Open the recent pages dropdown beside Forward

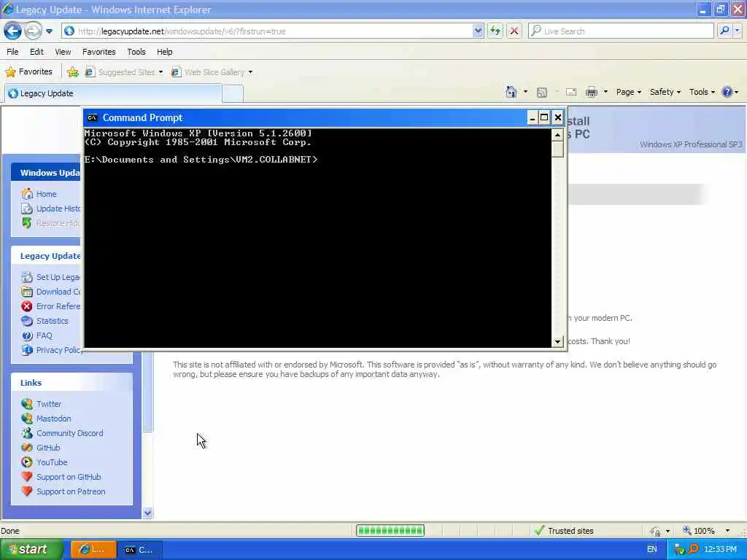pyautogui.click(x=49, y=31)
